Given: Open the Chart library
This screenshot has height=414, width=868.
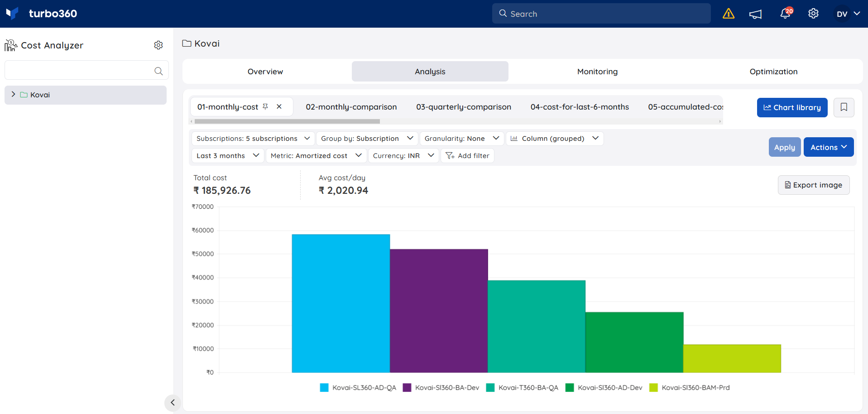Looking at the screenshot, I should point(792,107).
